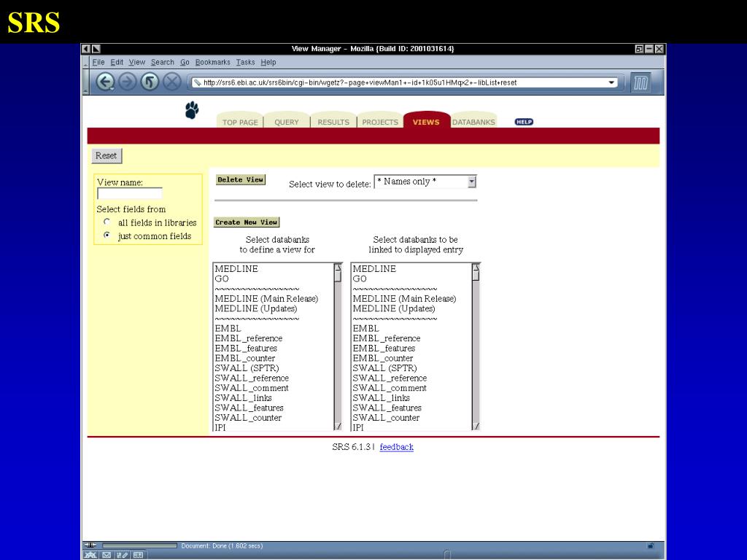The image size is (747, 560).
Task: Open the Bookmarks menu
Action: tap(212, 63)
